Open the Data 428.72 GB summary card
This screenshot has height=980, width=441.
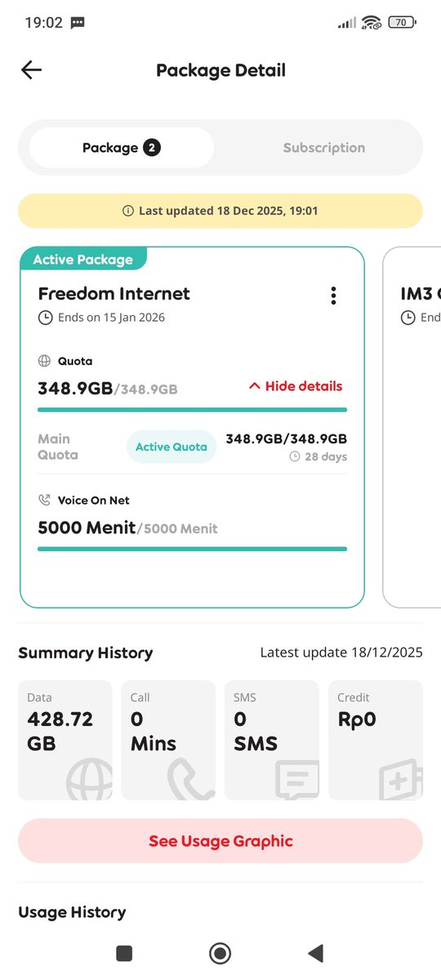[65, 740]
